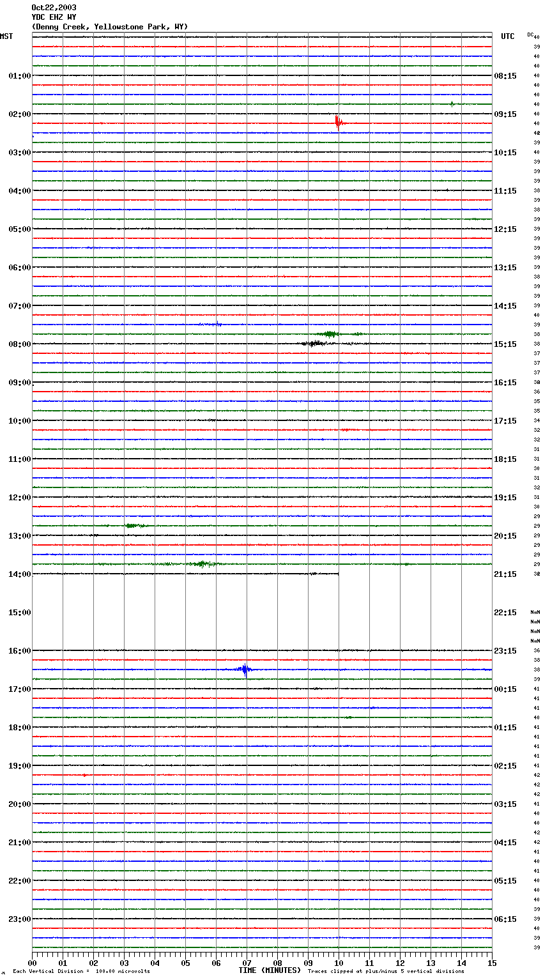Image resolution: width=543 pixels, height=980 pixels.
Task: Click the 'Traces clipped at plus/minus 5' footnote
Action: (x=386, y=972)
